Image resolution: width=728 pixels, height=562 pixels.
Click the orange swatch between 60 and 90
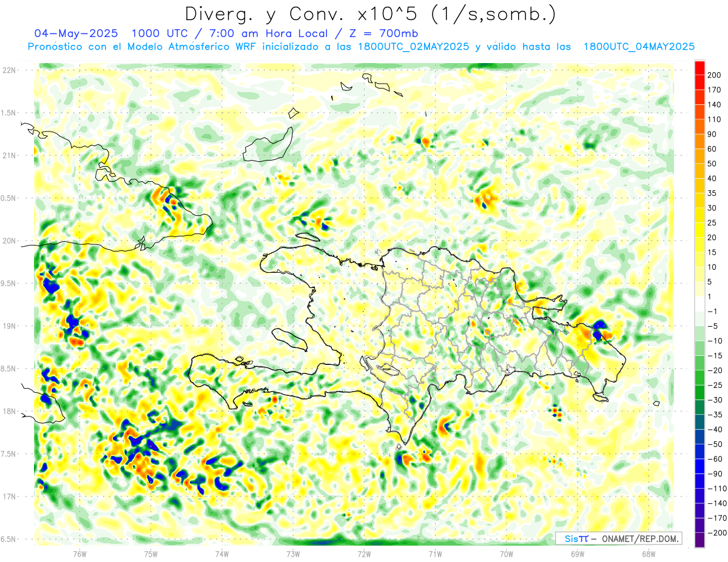pyautogui.click(x=699, y=141)
